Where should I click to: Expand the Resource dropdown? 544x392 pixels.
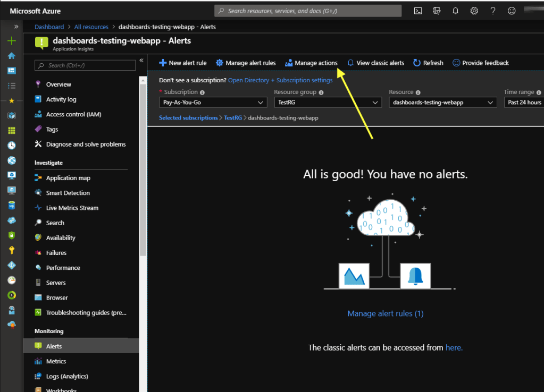pos(442,103)
